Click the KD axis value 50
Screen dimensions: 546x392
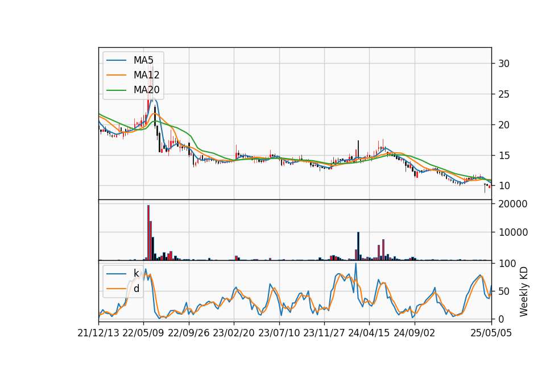504,291
